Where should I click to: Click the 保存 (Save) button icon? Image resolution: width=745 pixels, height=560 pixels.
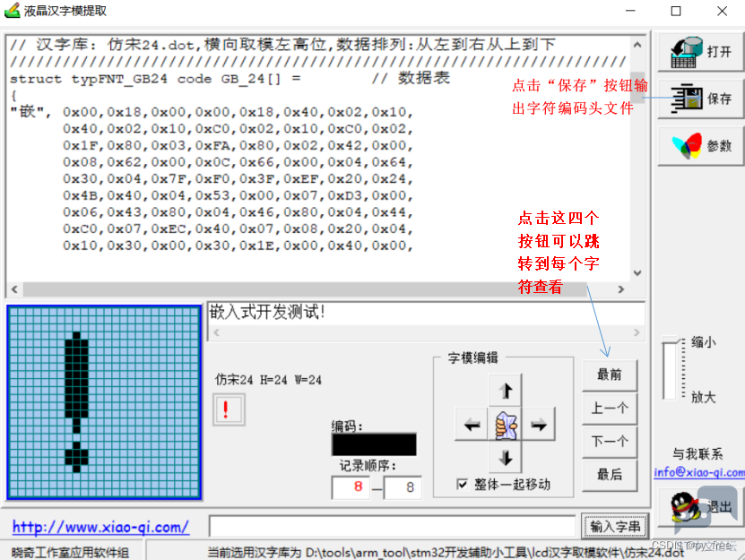[700, 99]
